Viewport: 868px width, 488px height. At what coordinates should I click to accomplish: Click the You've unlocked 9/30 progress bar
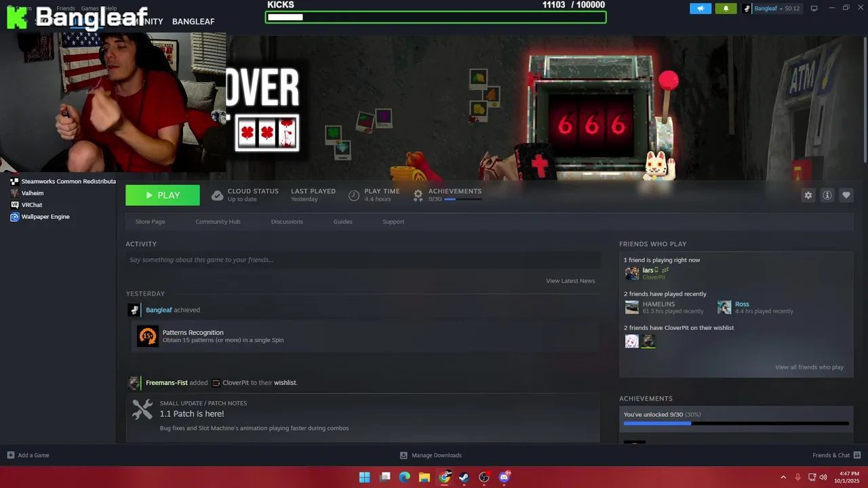[736, 424]
